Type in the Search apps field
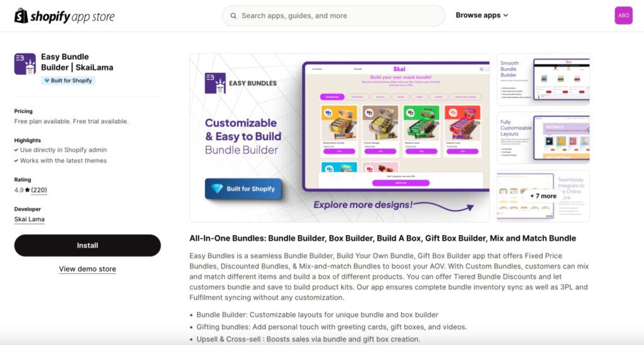Screen dimensions: 644x345 coord(340,16)
